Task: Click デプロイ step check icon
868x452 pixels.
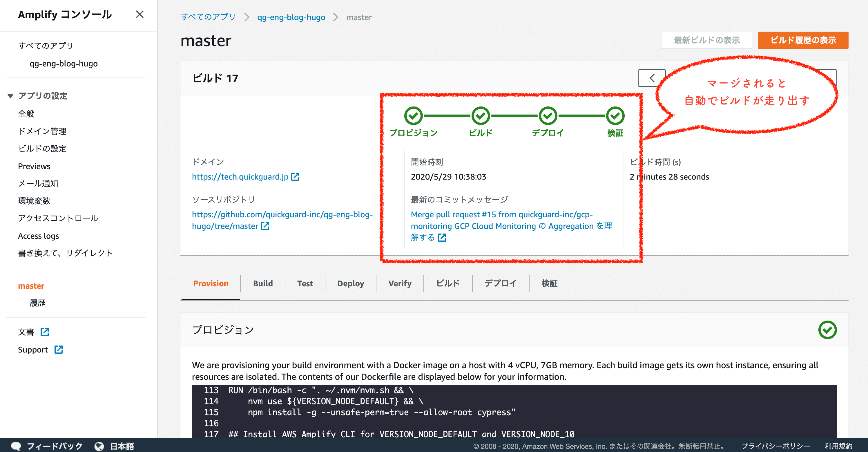Action: coord(548,116)
